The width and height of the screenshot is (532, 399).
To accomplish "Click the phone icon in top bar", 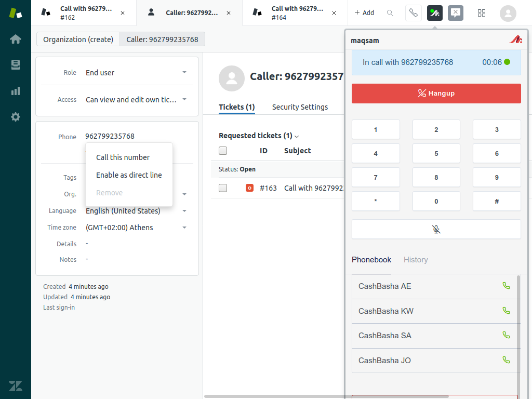I will 413,13.
